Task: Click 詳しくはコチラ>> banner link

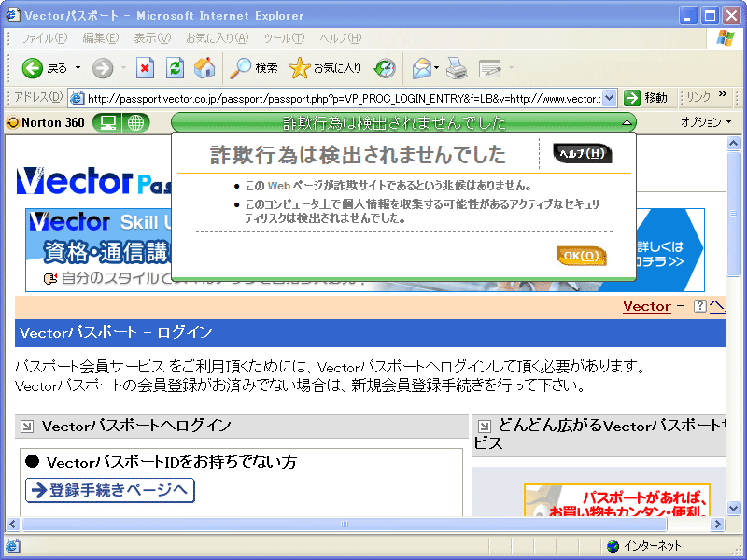Action: click(x=662, y=254)
